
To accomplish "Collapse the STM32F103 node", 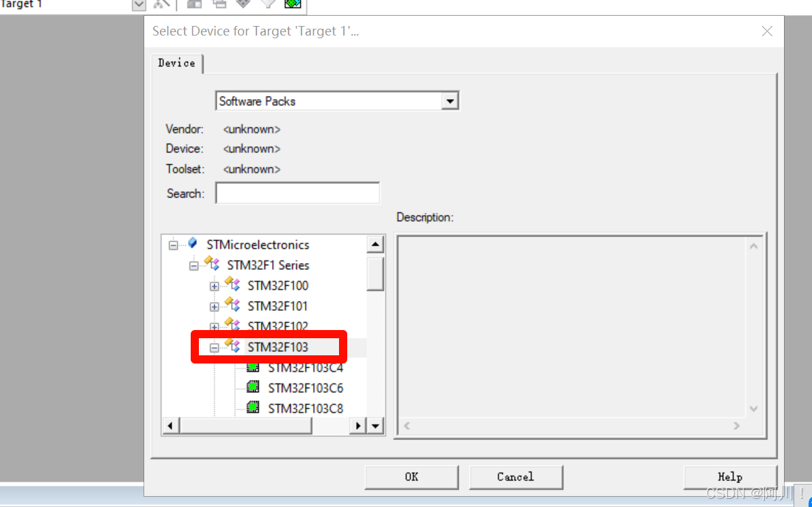I will coord(214,348).
